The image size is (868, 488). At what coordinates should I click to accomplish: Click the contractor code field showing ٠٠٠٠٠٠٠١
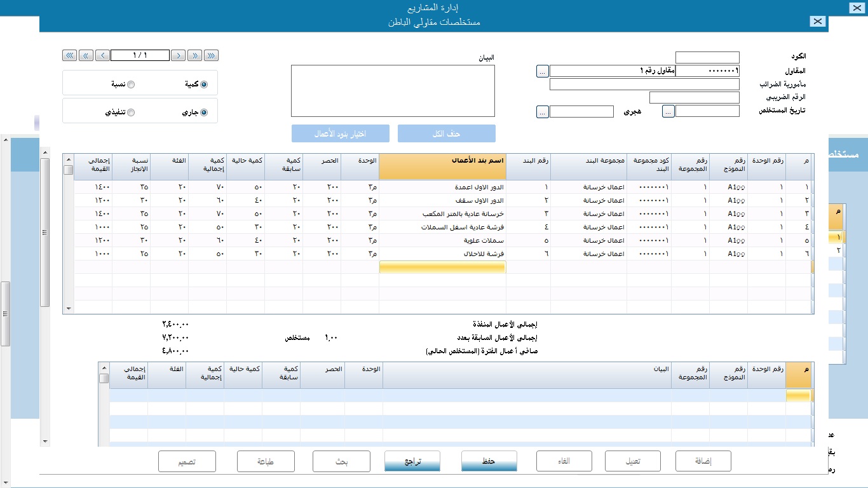pos(707,71)
